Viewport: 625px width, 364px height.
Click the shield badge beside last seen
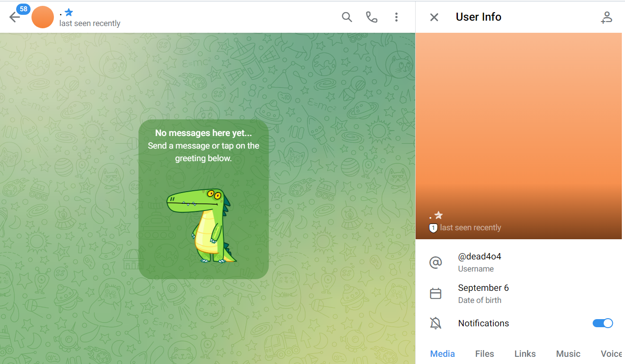(433, 228)
